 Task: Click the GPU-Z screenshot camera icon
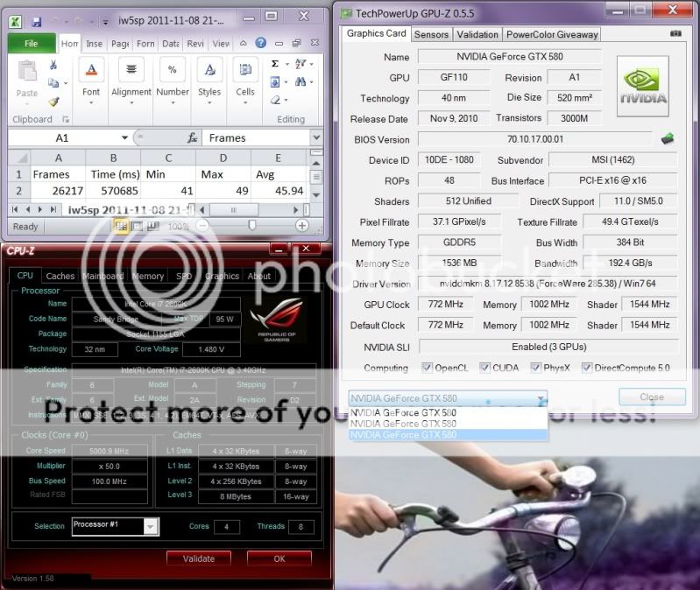(675, 34)
